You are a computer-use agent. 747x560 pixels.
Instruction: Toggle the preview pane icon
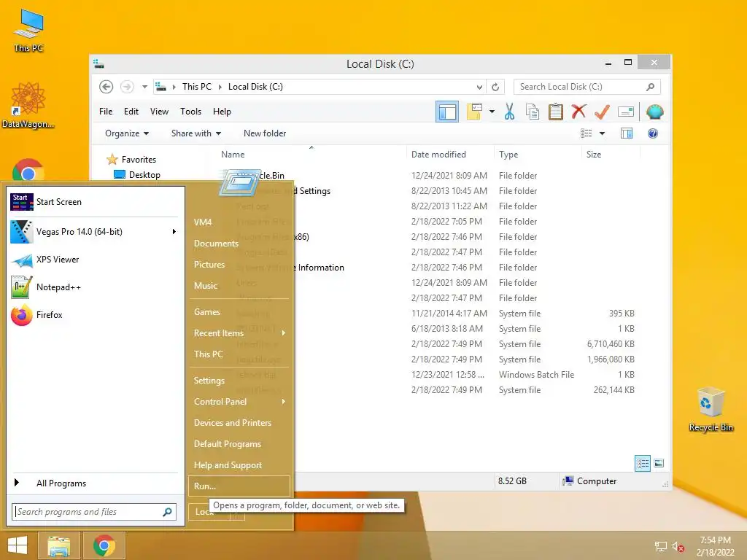[x=627, y=133]
